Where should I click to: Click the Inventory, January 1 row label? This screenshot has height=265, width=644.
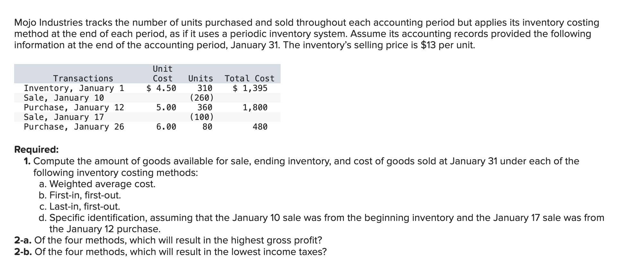tap(74, 88)
